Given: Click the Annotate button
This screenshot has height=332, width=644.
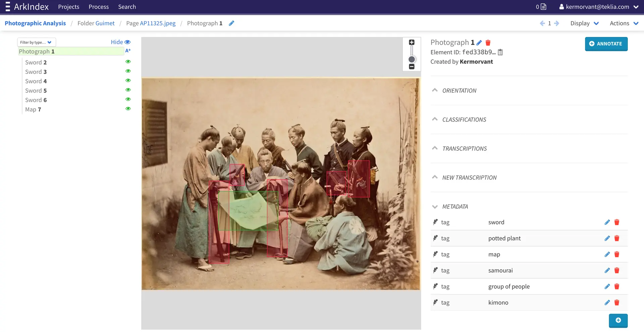Looking at the screenshot, I should point(606,44).
